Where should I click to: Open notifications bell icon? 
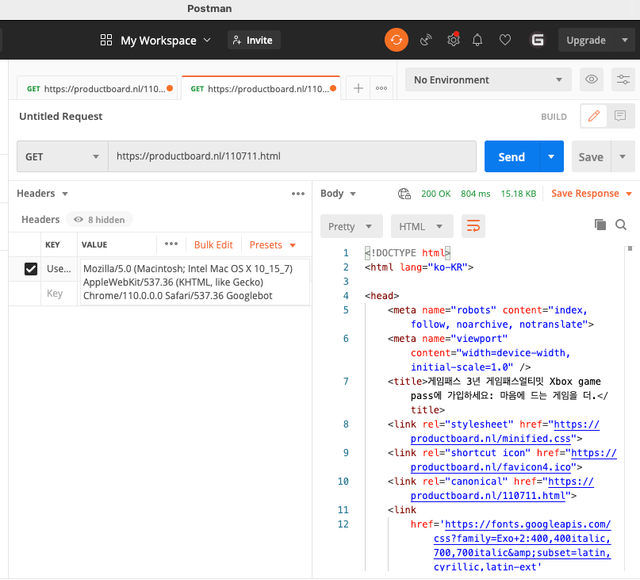pos(478,40)
